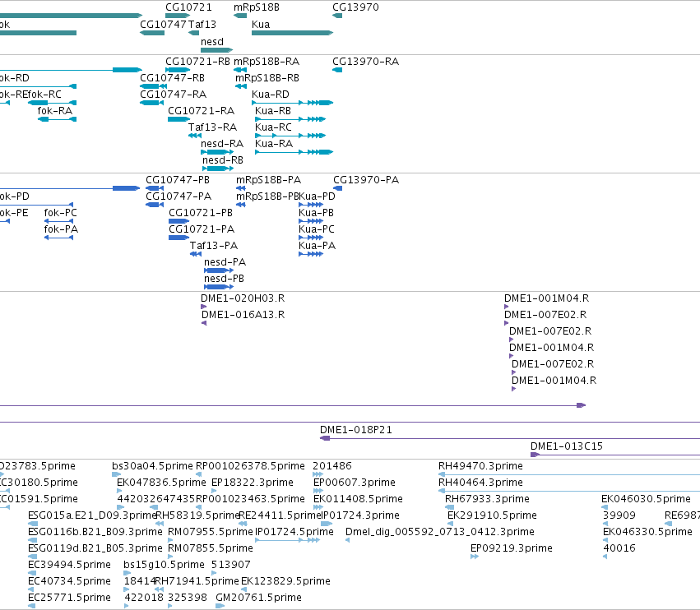700x610 pixels.
Task: Click the RH40464.3prime EST label
Action: coord(480,483)
